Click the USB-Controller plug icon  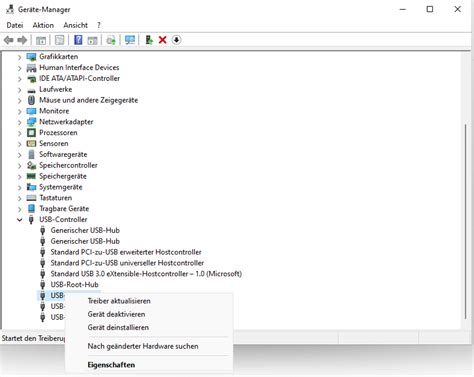click(x=31, y=220)
